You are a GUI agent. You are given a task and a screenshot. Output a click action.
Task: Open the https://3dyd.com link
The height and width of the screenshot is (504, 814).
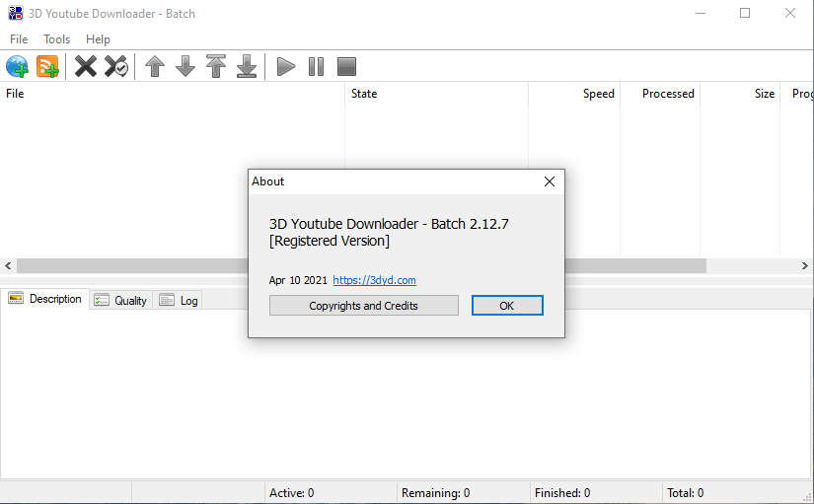374,280
